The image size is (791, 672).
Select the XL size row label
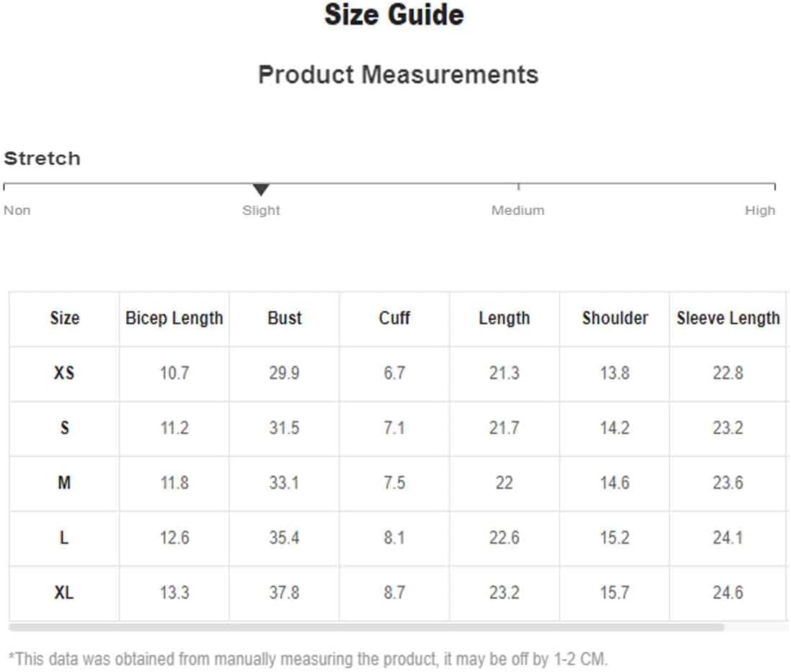coord(64,593)
